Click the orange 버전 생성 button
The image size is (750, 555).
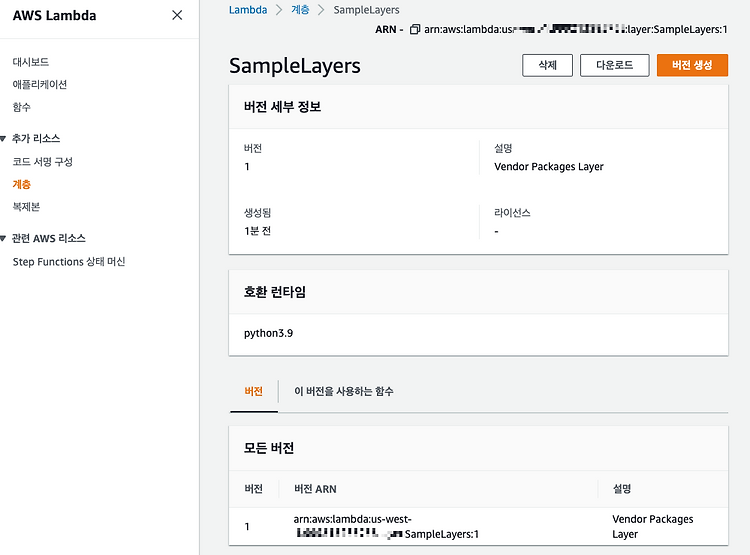pos(692,65)
